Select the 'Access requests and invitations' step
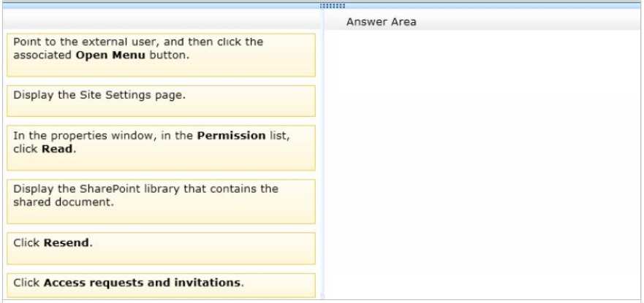 (x=161, y=285)
